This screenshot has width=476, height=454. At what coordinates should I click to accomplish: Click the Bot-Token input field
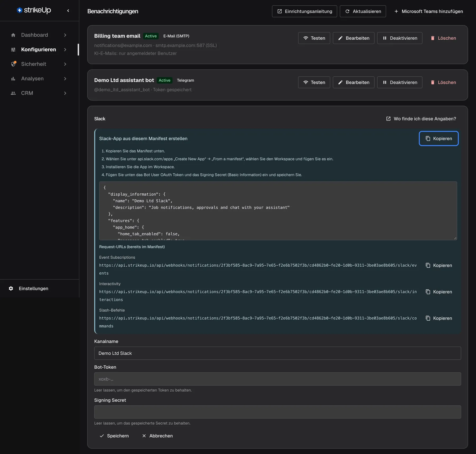coord(277,379)
